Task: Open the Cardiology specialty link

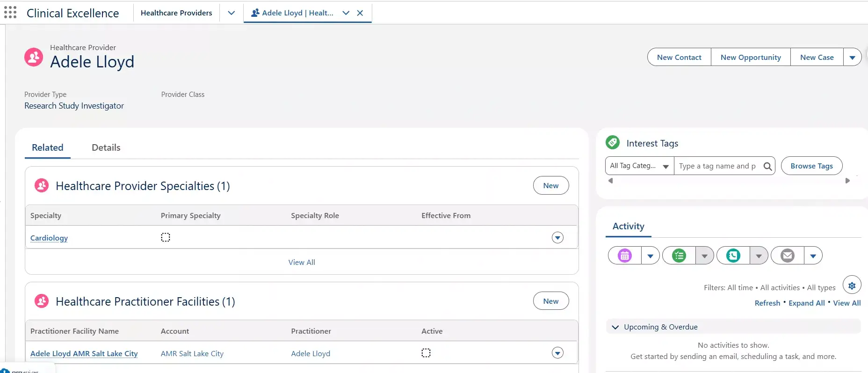Action: coord(49,238)
